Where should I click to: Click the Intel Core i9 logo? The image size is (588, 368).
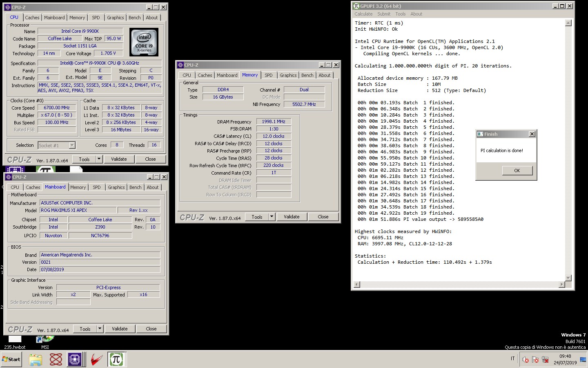point(144,42)
